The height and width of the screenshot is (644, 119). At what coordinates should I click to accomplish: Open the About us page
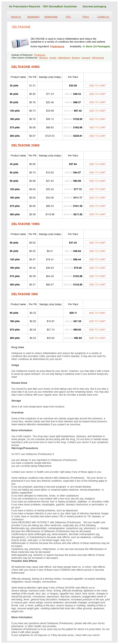(x=16, y=17)
